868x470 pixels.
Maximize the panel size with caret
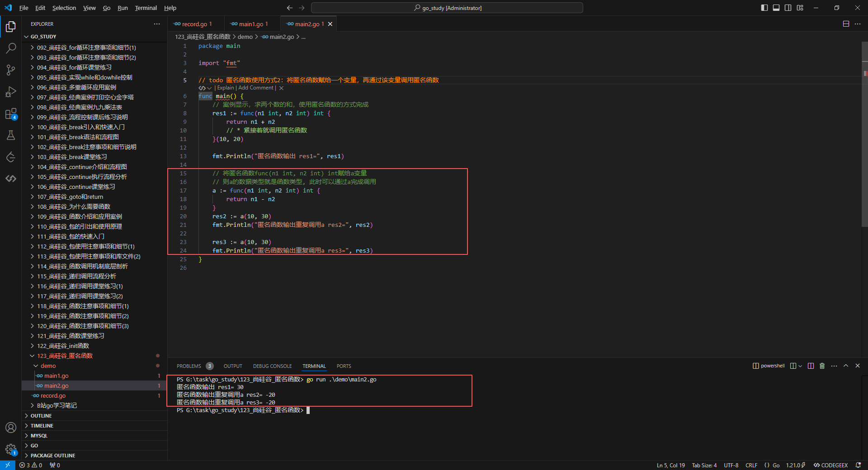click(846, 366)
